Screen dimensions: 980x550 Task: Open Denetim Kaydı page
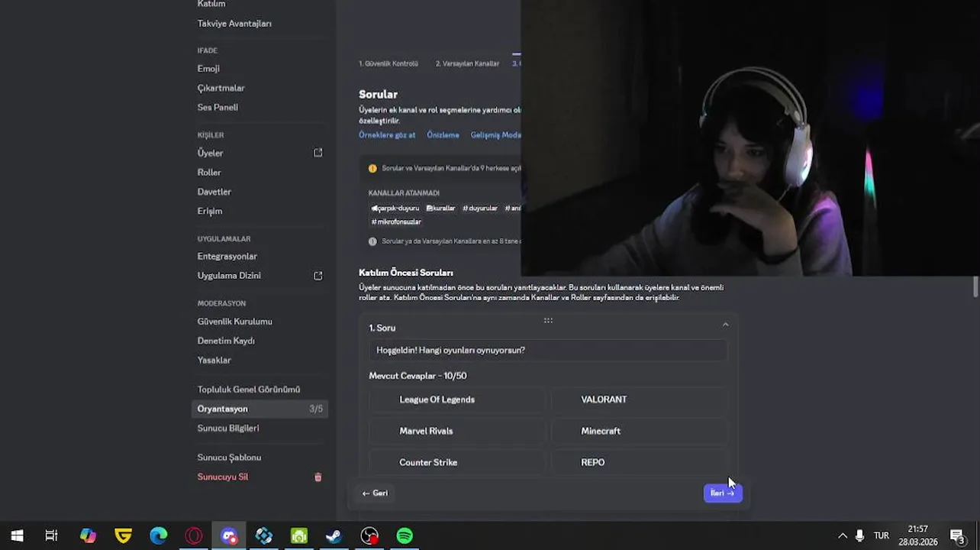(x=226, y=341)
